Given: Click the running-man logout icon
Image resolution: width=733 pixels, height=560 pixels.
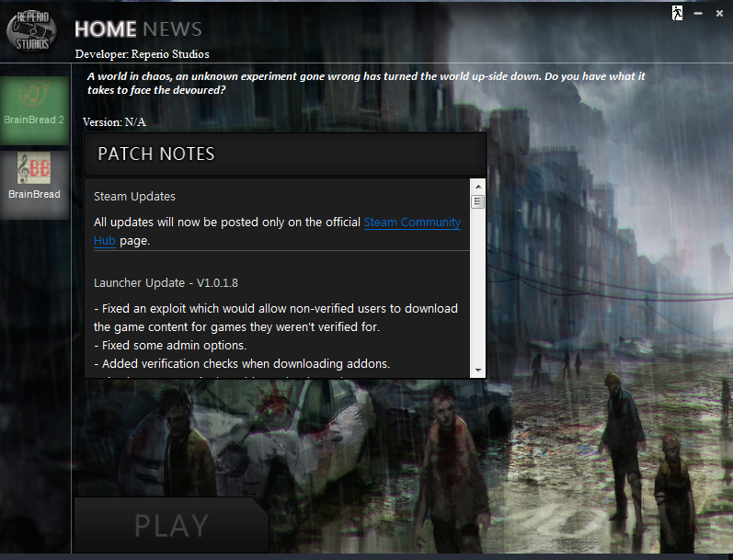Looking at the screenshot, I should 678,13.
